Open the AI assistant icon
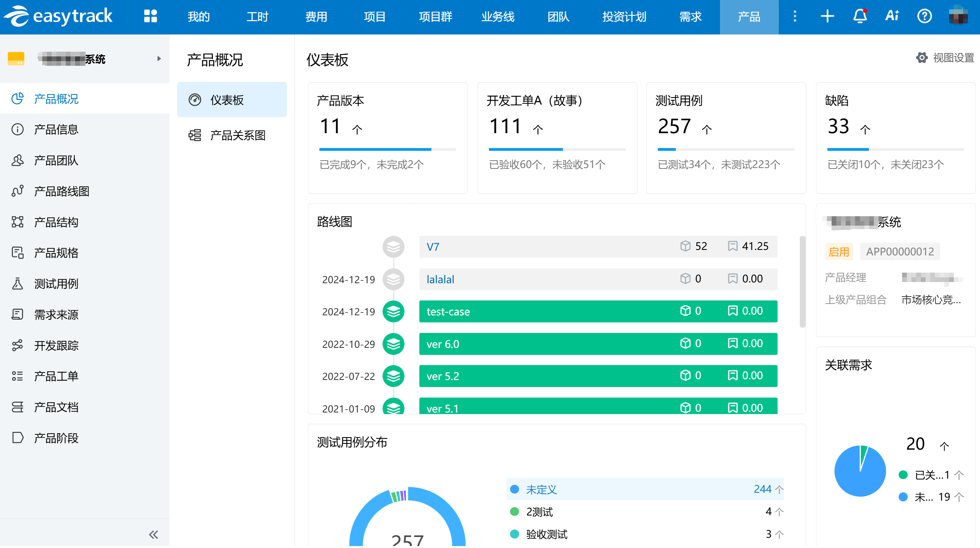 click(892, 16)
